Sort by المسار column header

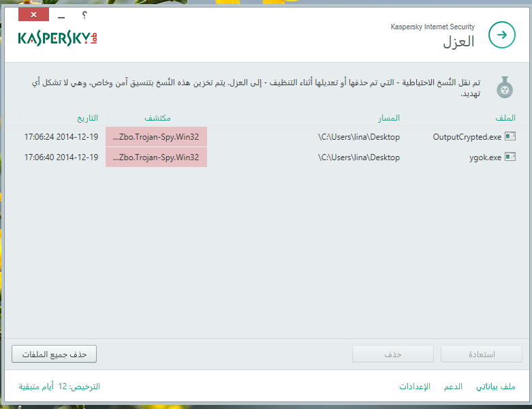(x=389, y=118)
